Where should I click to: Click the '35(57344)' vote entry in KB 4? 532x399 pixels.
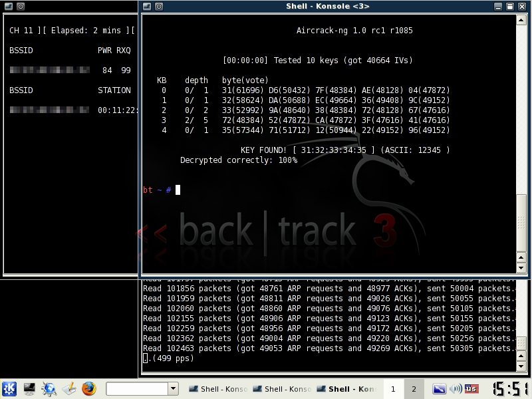(243, 130)
